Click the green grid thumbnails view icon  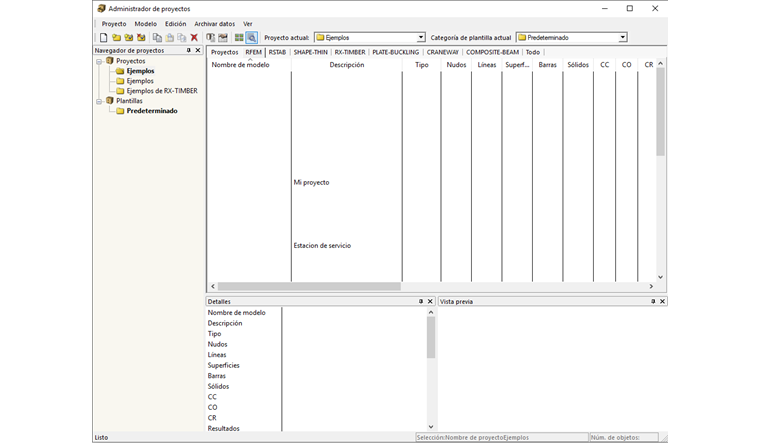tap(239, 37)
